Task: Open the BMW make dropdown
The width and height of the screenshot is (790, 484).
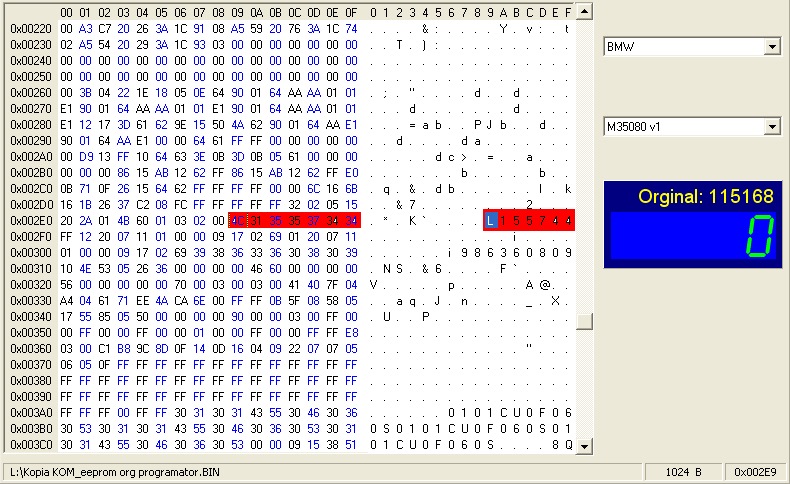Action: pos(772,47)
